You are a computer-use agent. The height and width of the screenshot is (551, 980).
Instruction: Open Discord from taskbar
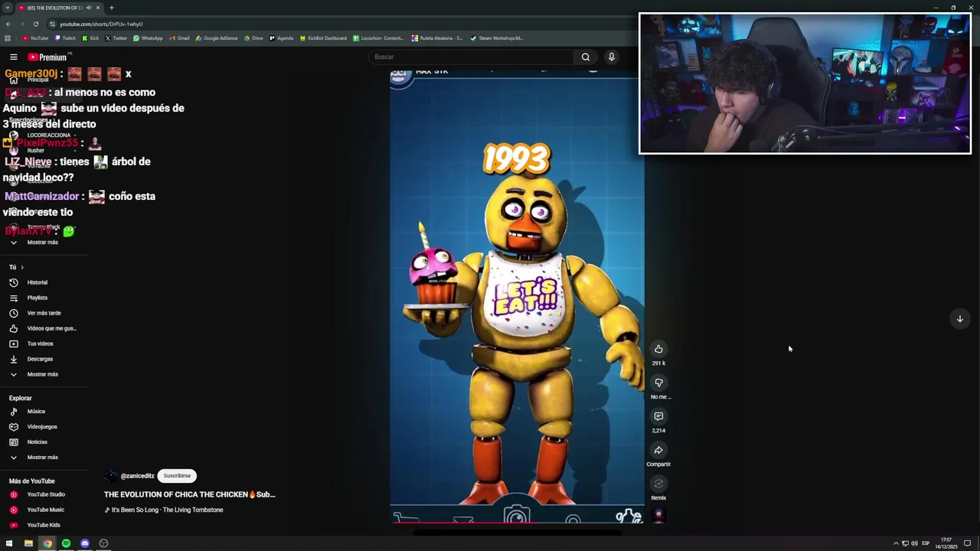pyautogui.click(x=85, y=543)
